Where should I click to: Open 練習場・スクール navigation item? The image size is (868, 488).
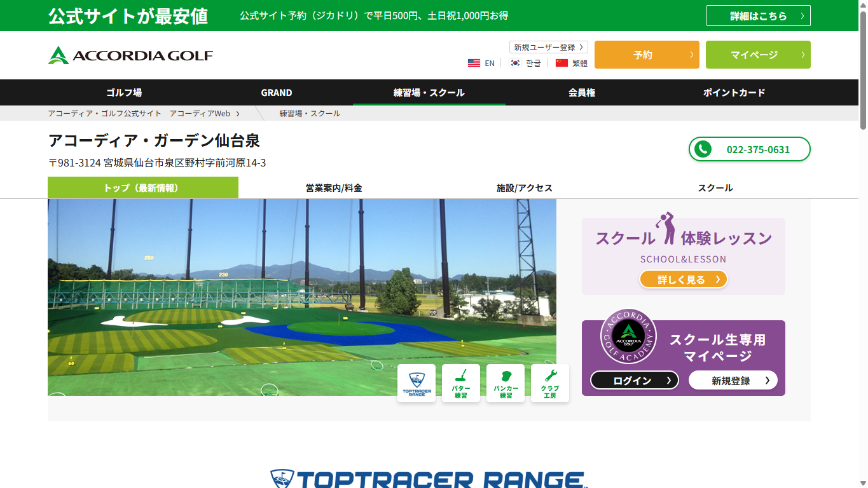pos(429,92)
